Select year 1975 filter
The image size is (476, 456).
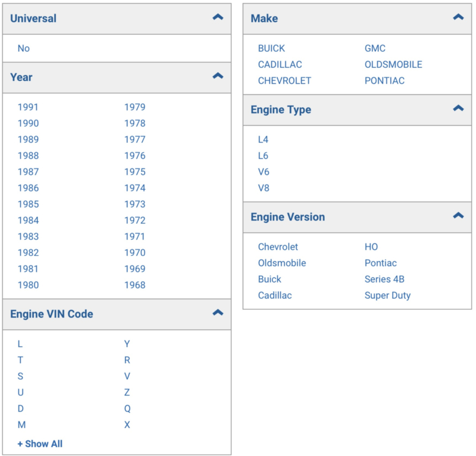click(x=135, y=172)
